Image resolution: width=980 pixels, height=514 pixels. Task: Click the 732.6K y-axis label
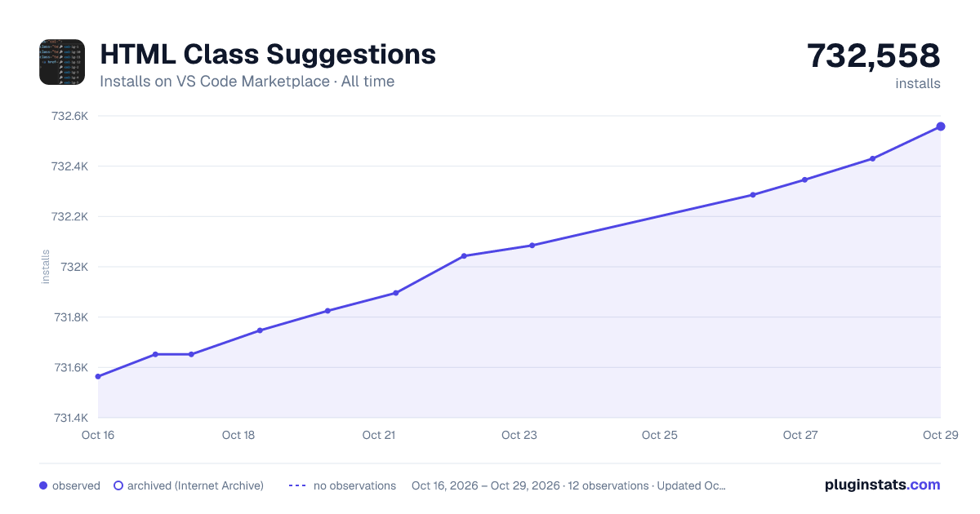click(x=69, y=117)
